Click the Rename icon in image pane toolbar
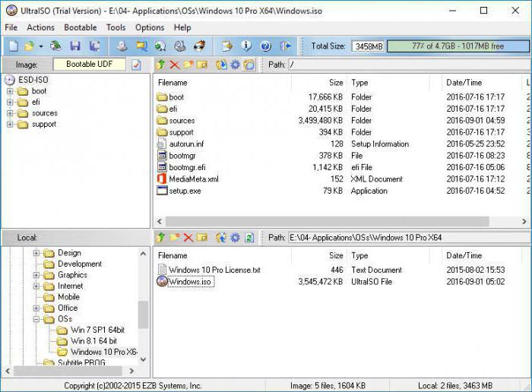The width and height of the screenshot is (532, 392). tap(202, 65)
